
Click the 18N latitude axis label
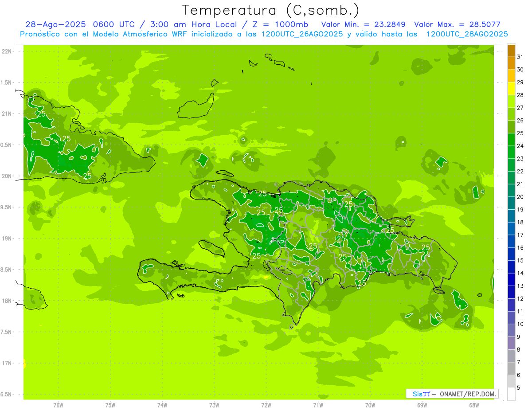tap(7, 301)
